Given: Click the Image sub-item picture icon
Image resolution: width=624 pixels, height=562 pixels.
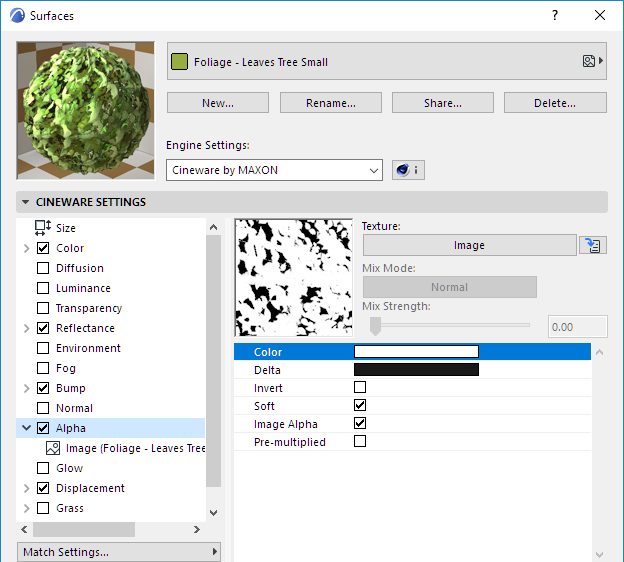Looking at the screenshot, I should pos(53,448).
